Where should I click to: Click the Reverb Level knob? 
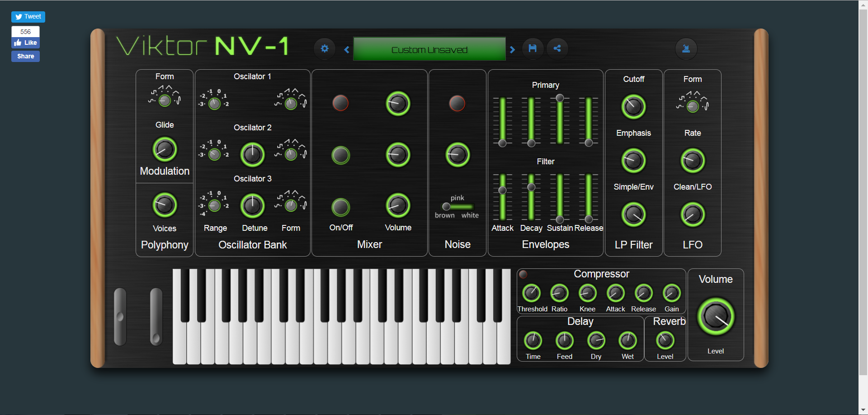(665, 341)
